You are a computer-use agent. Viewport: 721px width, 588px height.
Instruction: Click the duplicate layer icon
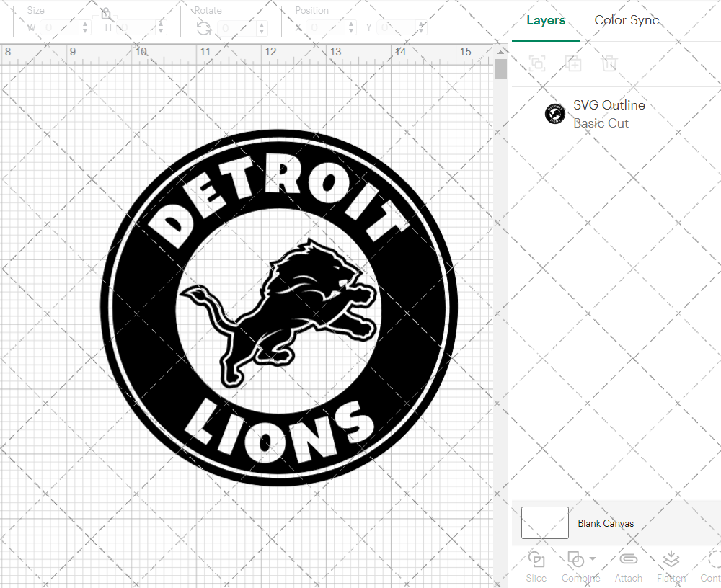click(x=573, y=63)
